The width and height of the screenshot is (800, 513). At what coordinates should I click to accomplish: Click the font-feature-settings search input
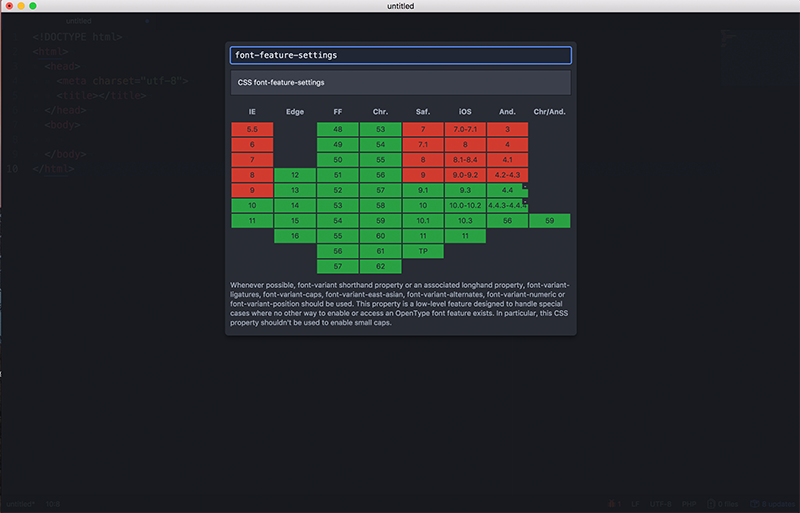(x=400, y=56)
